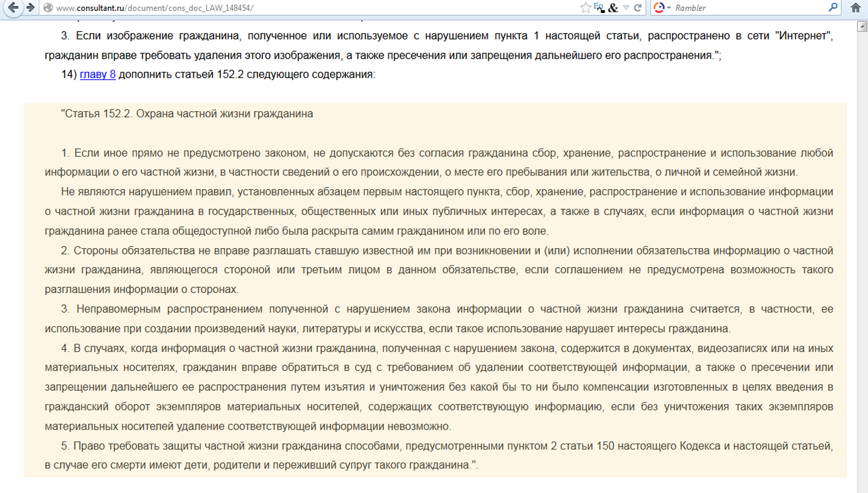Reload the page with the refresh icon
This screenshot has height=493, width=868.
pyautogui.click(x=638, y=8)
